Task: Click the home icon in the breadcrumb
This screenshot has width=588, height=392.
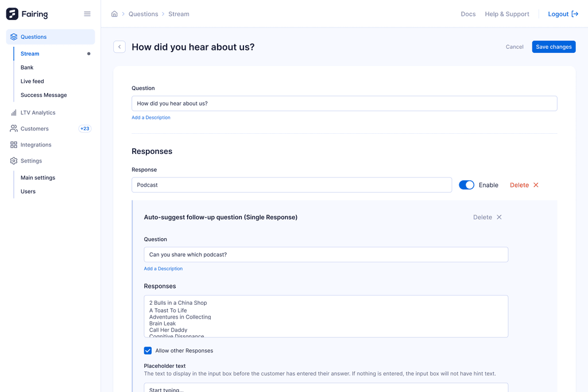Action: (114, 13)
